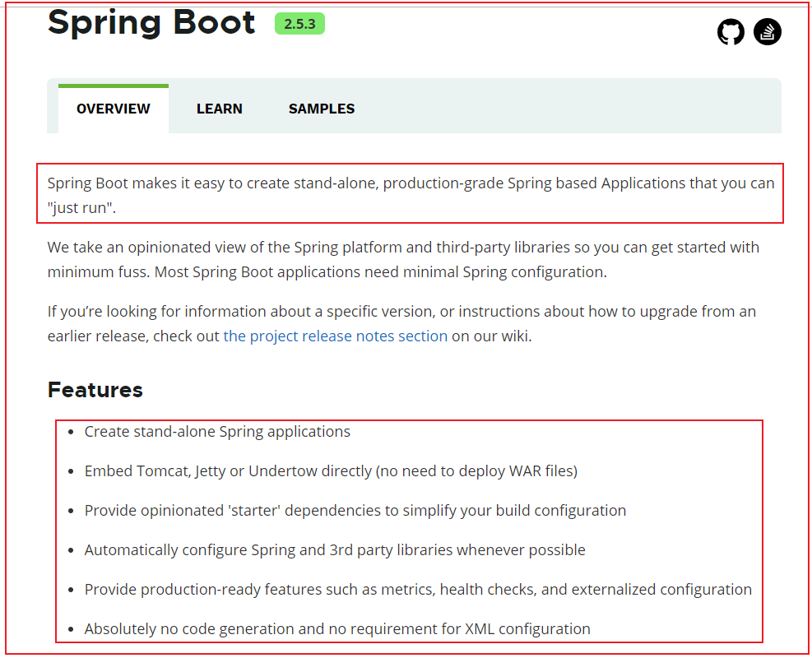Click the 'We take an opinionated view' paragraph

point(403,259)
